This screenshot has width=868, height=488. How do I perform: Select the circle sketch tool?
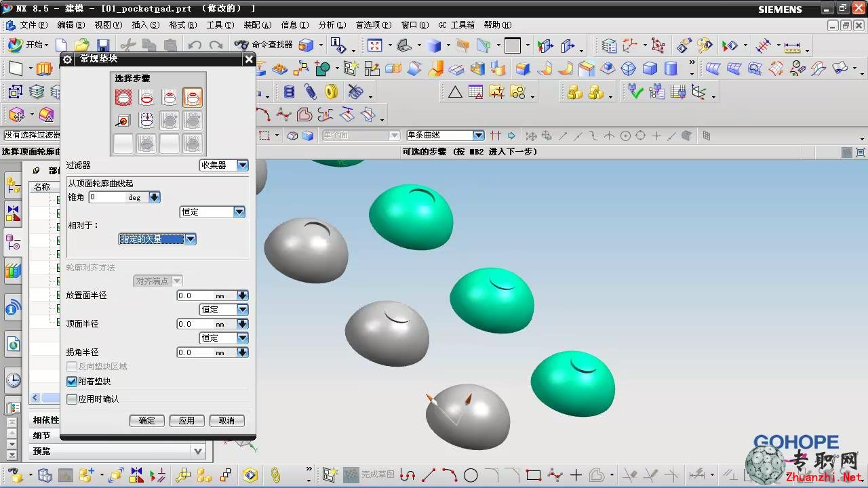pyautogui.click(x=471, y=475)
